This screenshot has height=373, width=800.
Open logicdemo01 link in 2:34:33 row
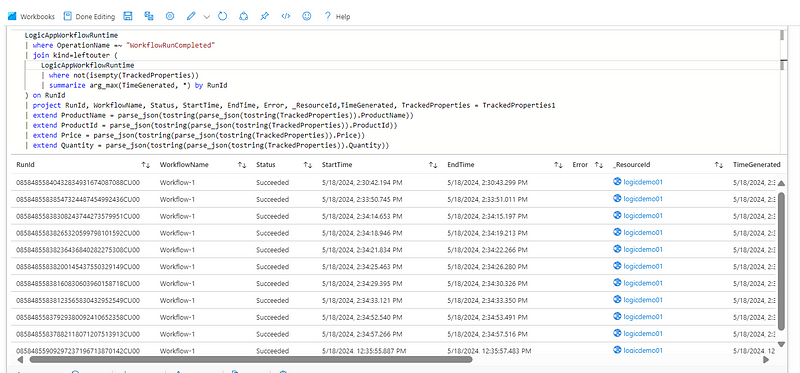(643, 300)
